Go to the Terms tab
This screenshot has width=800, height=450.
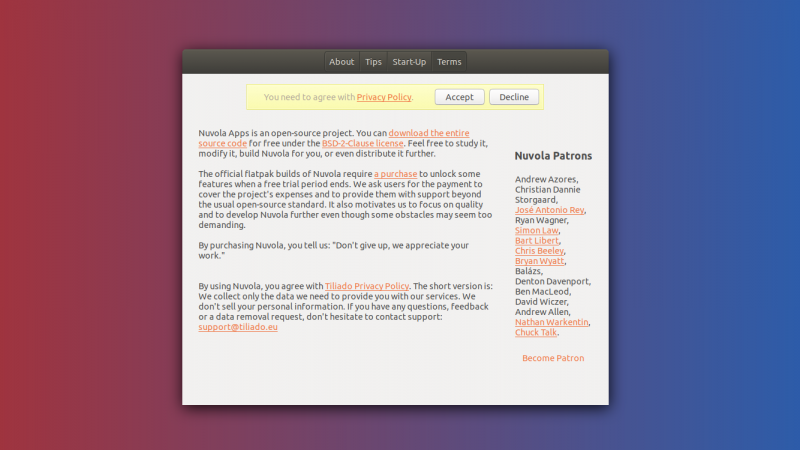coord(449,62)
